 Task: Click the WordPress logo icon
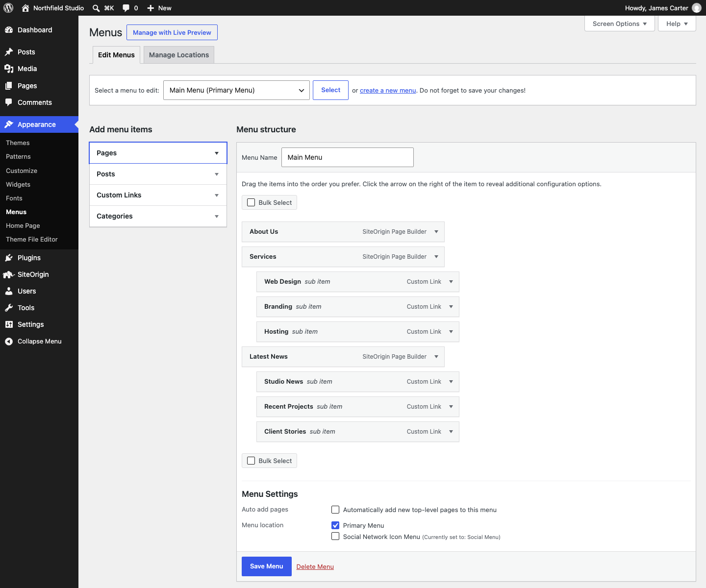point(8,8)
